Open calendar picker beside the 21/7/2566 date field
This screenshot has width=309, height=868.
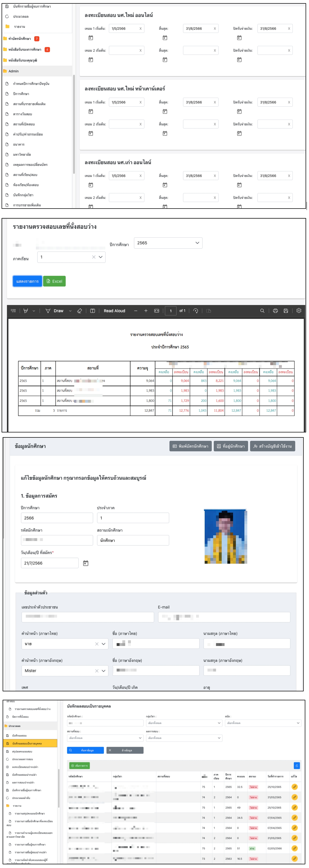(86, 563)
